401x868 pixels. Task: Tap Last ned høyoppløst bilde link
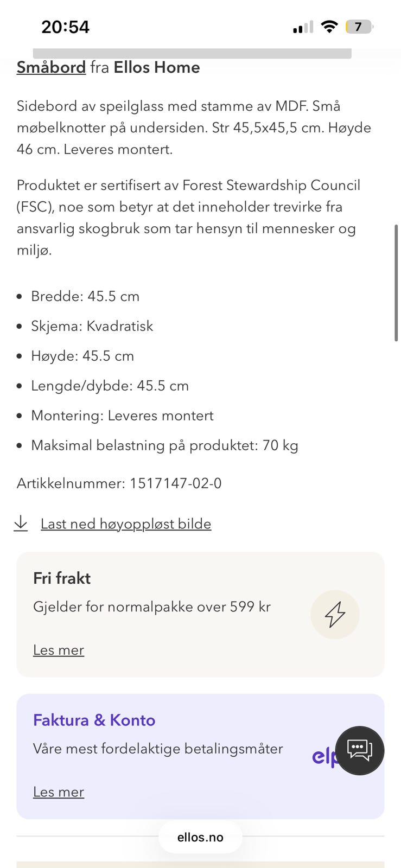tap(126, 524)
